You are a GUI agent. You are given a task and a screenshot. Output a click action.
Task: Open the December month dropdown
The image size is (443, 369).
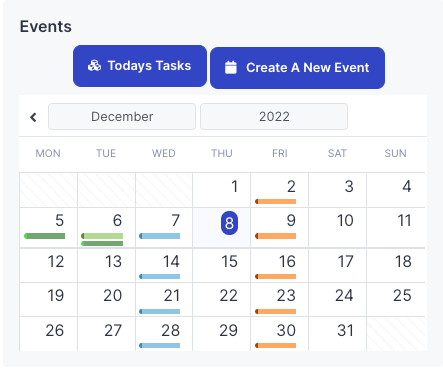[x=122, y=116]
